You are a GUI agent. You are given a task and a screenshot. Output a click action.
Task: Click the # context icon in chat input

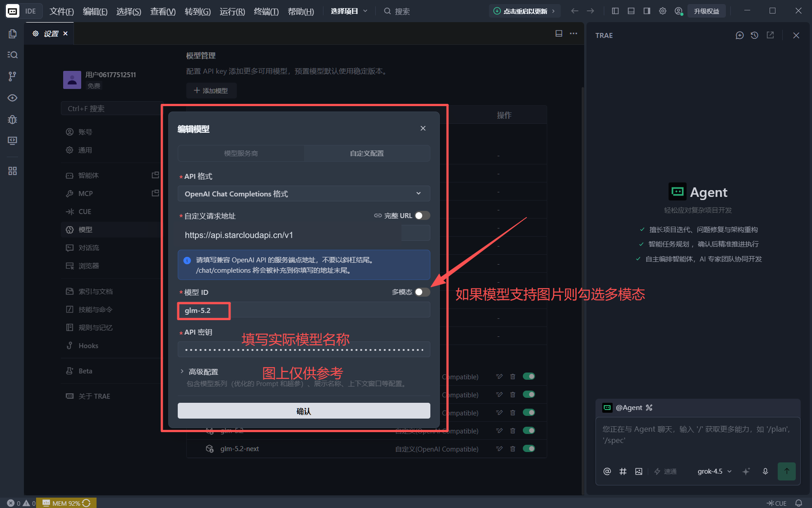click(623, 471)
